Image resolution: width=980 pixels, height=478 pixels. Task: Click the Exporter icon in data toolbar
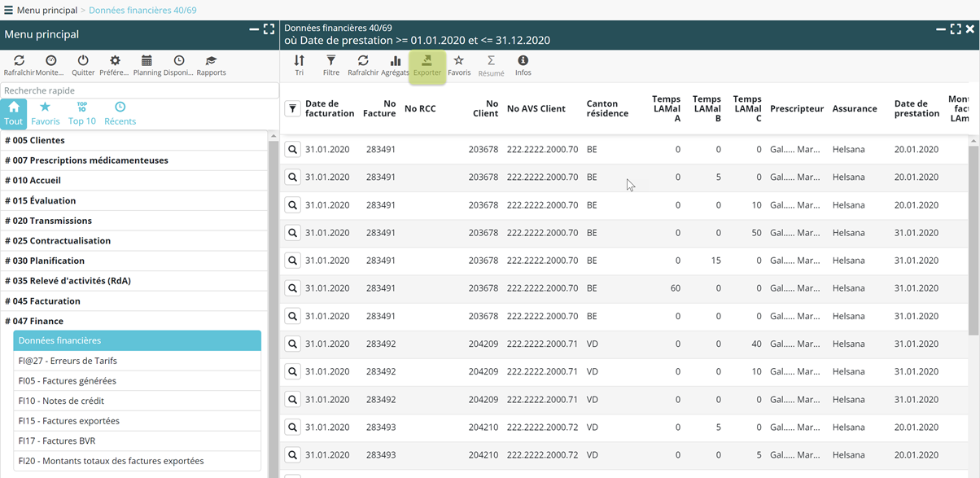[427, 66]
